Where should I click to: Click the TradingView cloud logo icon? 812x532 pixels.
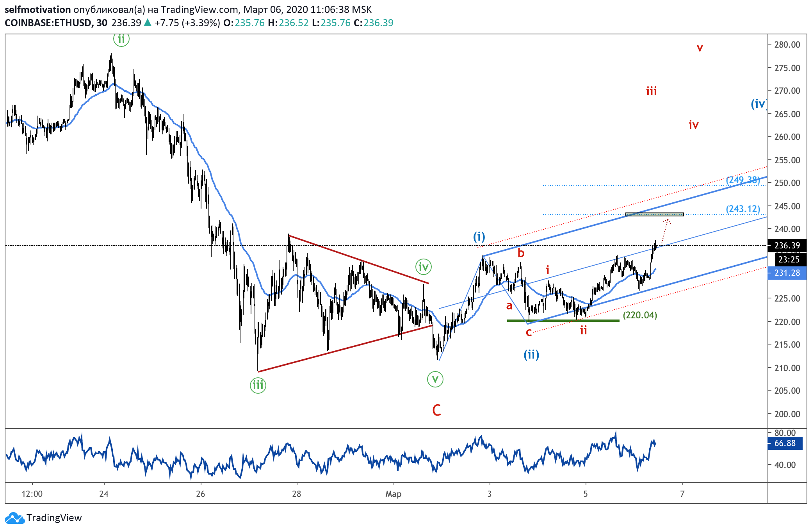tap(14, 518)
